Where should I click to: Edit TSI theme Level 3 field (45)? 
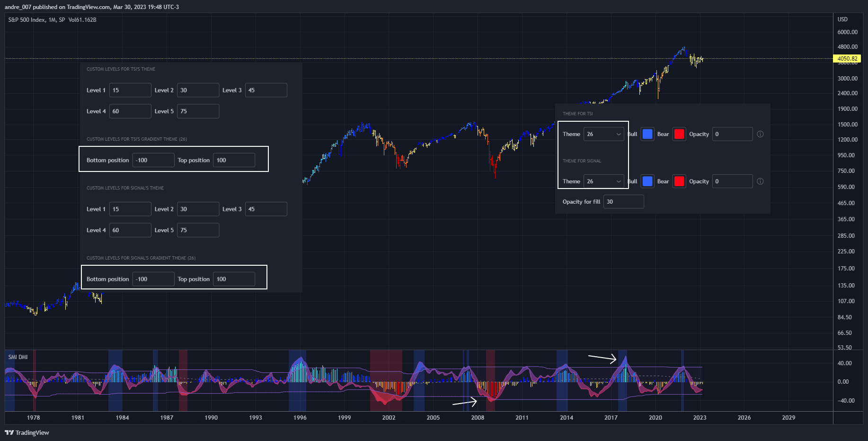[x=266, y=90]
